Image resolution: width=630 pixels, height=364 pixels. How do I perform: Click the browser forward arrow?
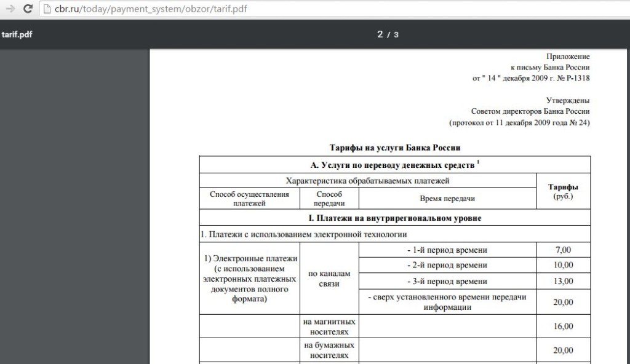pyautogui.click(x=10, y=9)
